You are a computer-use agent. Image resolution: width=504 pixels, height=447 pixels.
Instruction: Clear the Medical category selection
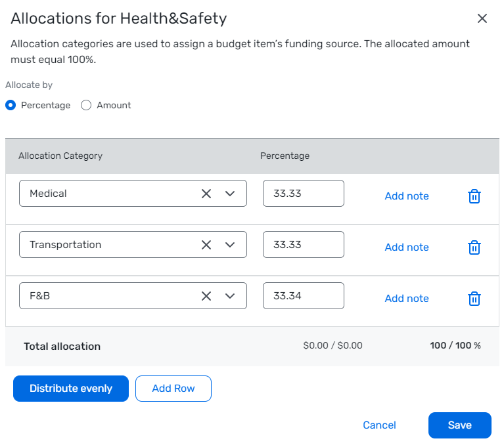[x=206, y=194]
